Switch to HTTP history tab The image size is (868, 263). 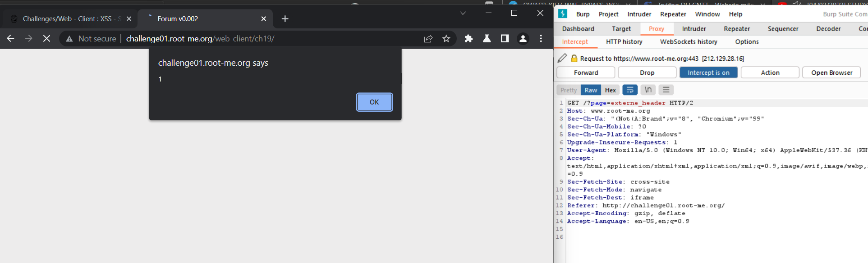pos(624,42)
